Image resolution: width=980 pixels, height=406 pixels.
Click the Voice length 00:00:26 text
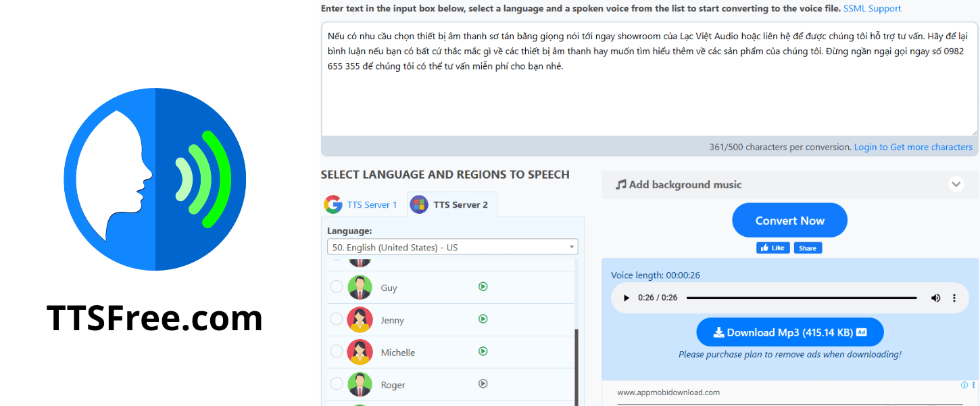pos(656,275)
